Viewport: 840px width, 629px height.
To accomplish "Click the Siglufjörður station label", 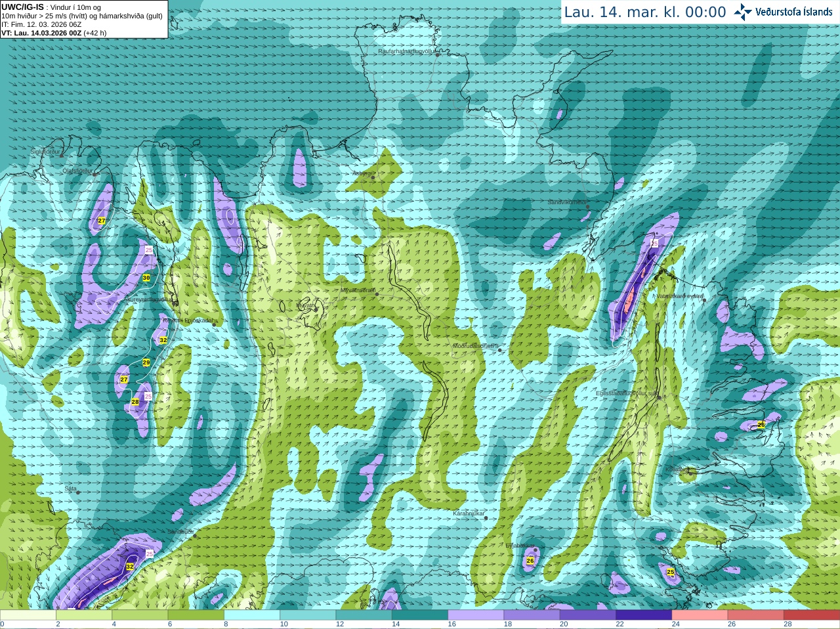I will (45, 152).
